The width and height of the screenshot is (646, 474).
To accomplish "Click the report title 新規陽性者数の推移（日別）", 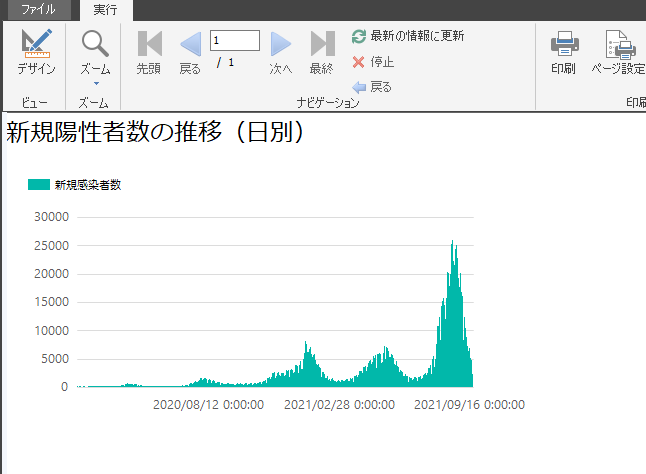I will point(155,133).
